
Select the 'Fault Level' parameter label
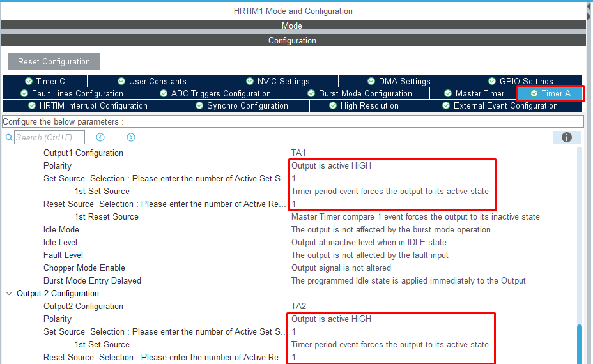pyautogui.click(x=63, y=255)
